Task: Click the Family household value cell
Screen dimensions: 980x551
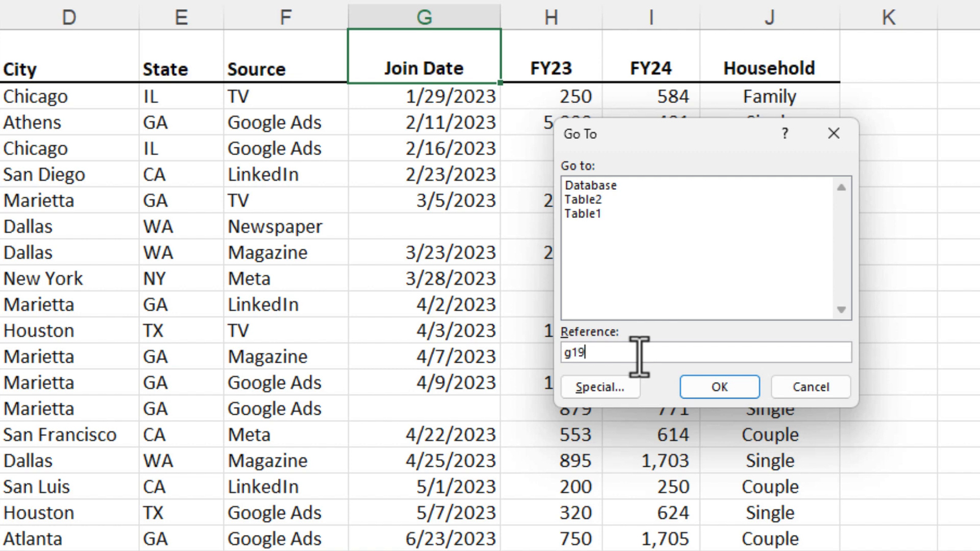Action: click(769, 96)
